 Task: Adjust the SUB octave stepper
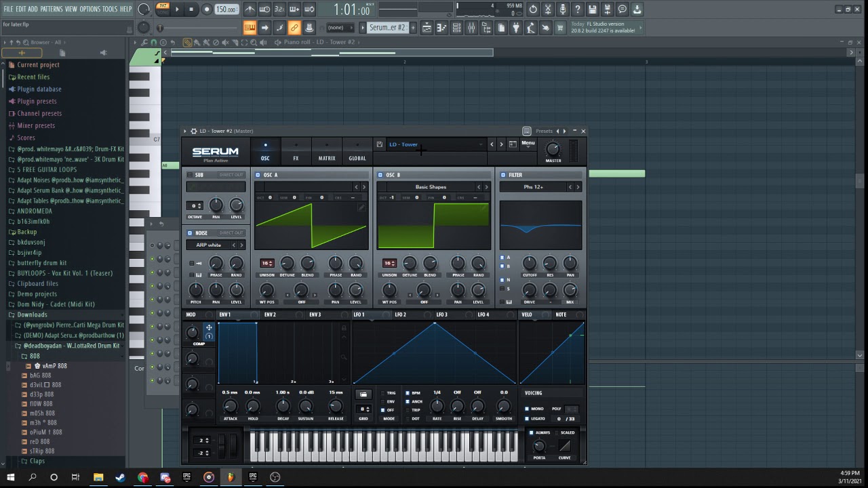click(195, 205)
